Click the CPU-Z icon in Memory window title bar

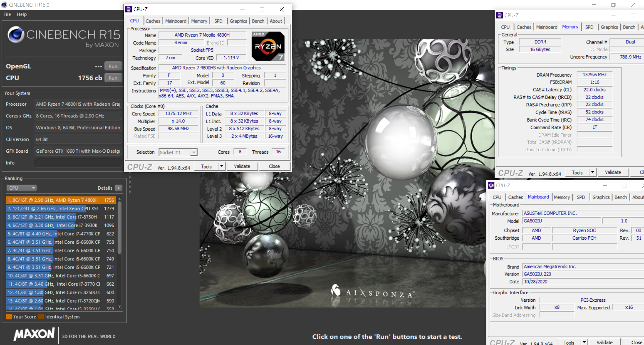pyautogui.click(x=499, y=15)
